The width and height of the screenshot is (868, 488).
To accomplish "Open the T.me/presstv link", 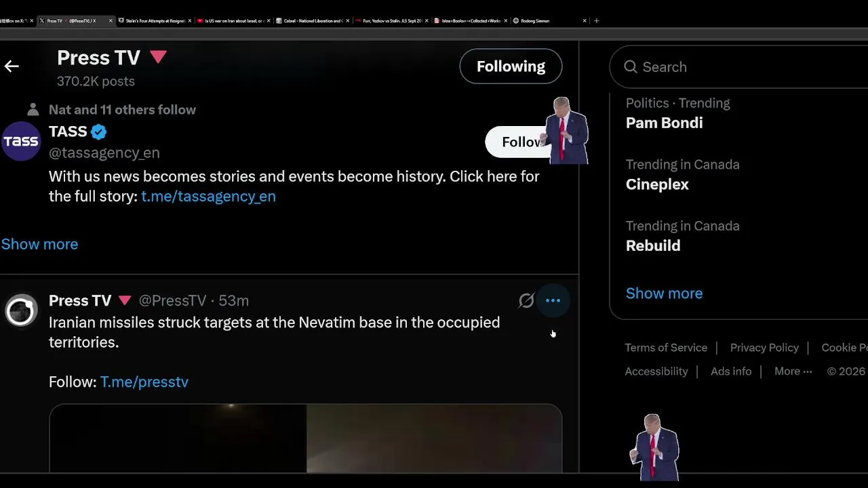I will coord(144,382).
